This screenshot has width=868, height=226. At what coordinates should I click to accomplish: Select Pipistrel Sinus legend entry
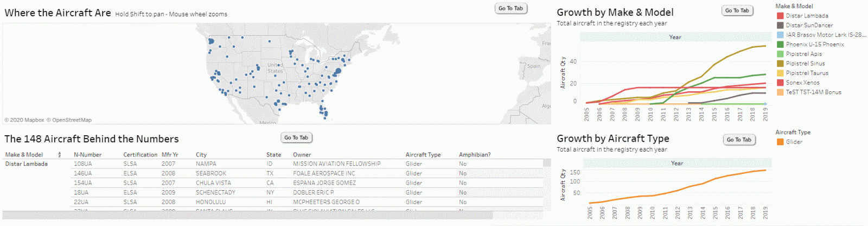pyautogui.click(x=805, y=64)
